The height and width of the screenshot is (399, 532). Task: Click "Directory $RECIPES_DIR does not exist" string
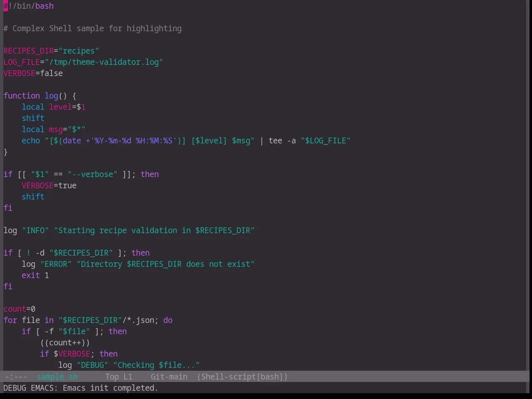(165, 264)
